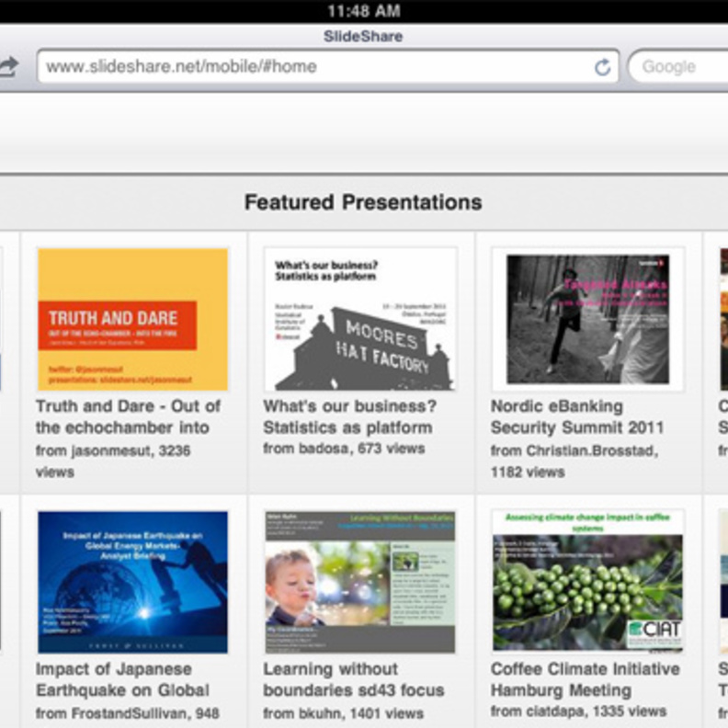Select title 'Truth and Dare - Out of the echochamber into'
The image size is (728, 728).
(x=128, y=416)
